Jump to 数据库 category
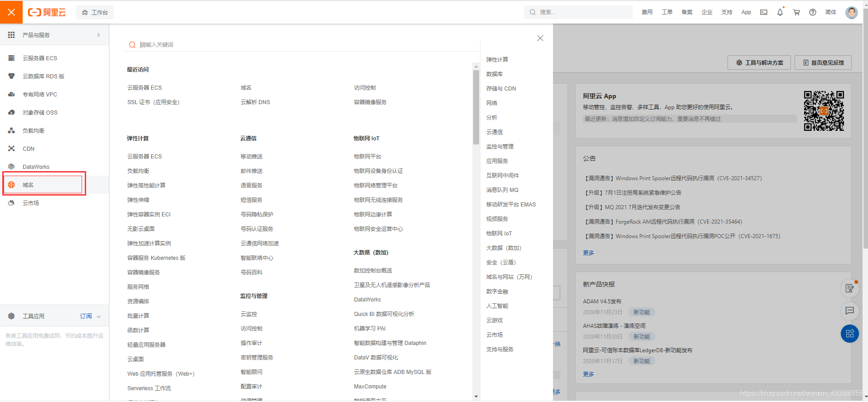The width and height of the screenshot is (868, 402). click(494, 74)
